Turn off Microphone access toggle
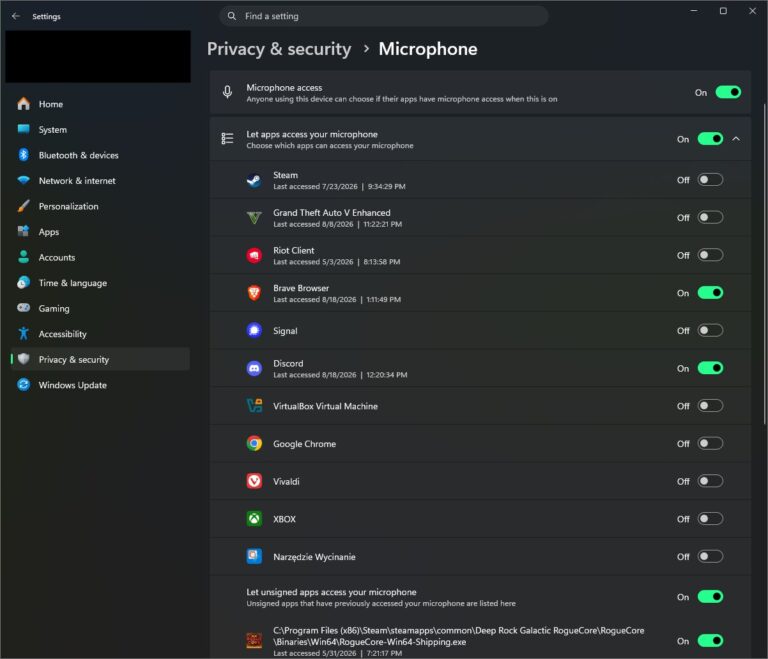768x659 pixels. click(x=728, y=92)
